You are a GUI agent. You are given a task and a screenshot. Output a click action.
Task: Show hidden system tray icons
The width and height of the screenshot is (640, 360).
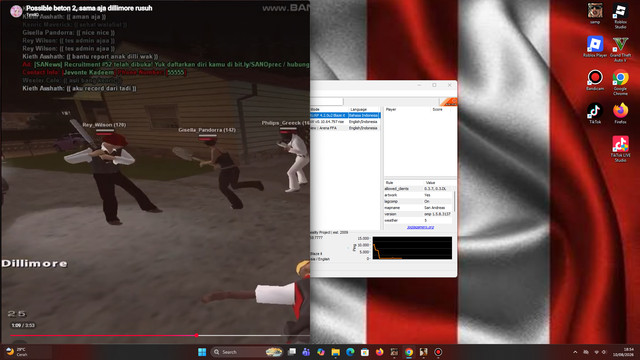tap(575, 352)
